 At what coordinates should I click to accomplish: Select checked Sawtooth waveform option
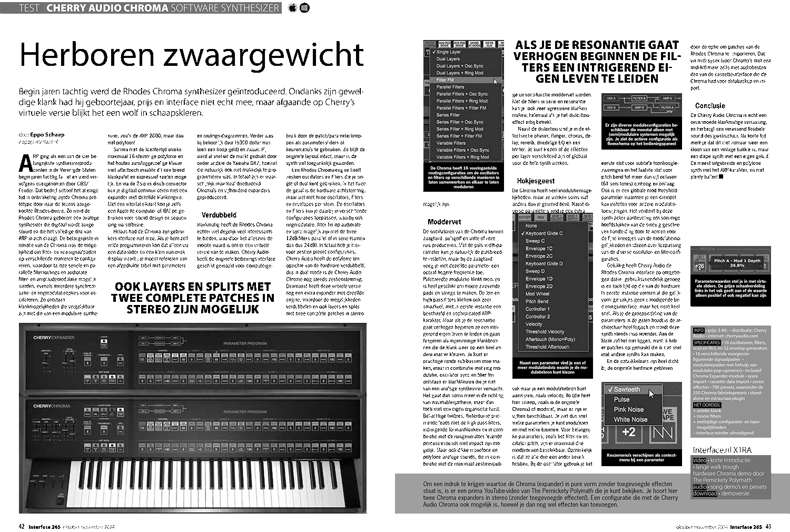(x=626, y=389)
